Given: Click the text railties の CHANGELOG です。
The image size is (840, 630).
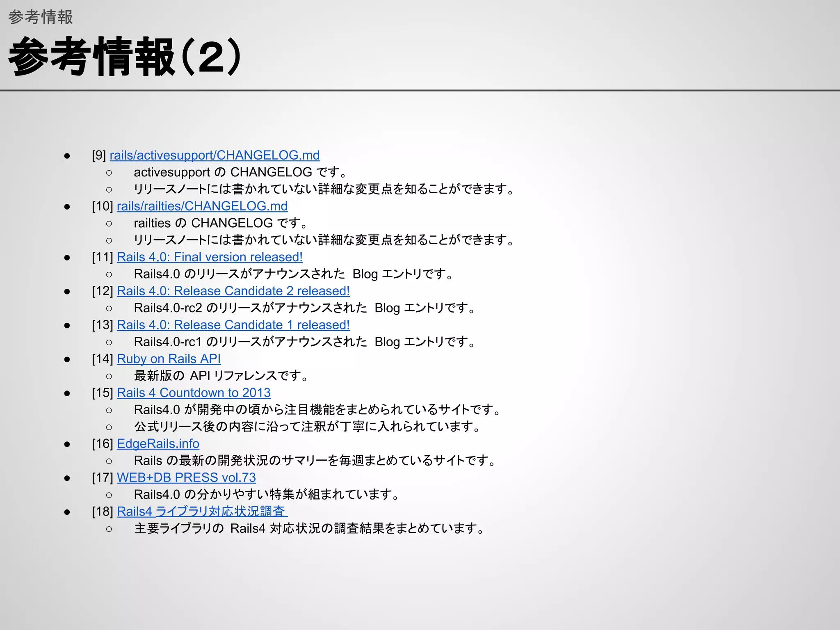Looking at the screenshot, I should click(x=220, y=223).
